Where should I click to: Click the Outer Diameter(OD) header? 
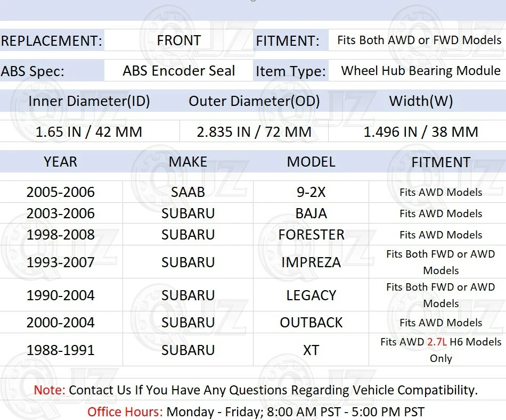coord(254,101)
